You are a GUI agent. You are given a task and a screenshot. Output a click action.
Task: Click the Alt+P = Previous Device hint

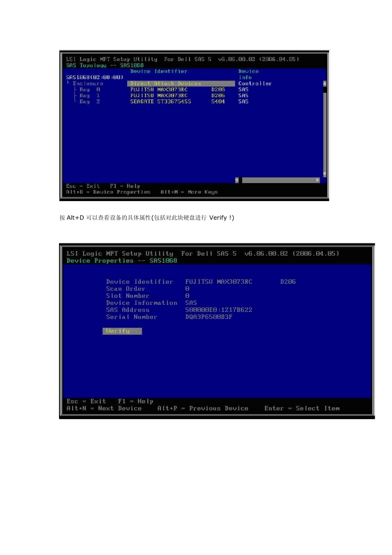tap(203, 408)
